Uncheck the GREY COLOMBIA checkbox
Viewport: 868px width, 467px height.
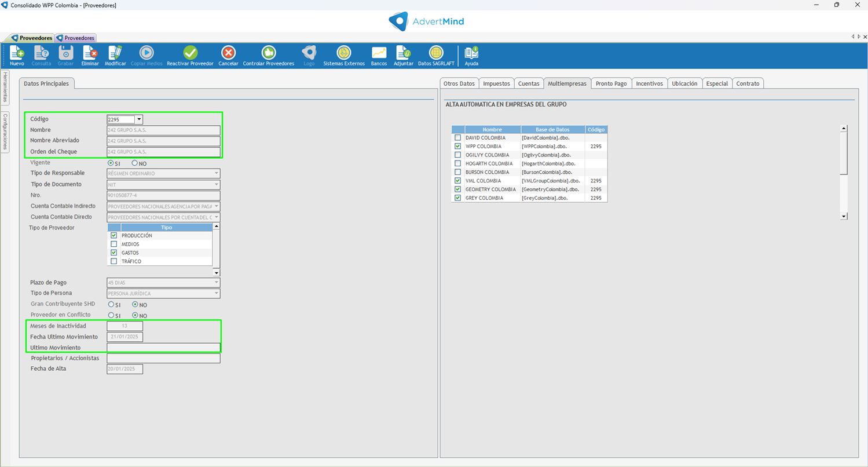(x=458, y=198)
